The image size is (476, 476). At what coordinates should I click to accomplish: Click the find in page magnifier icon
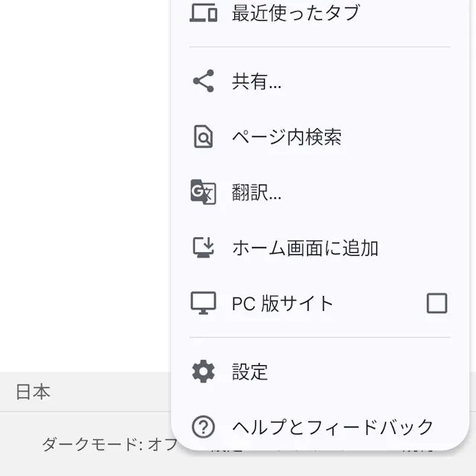[x=203, y=137]
